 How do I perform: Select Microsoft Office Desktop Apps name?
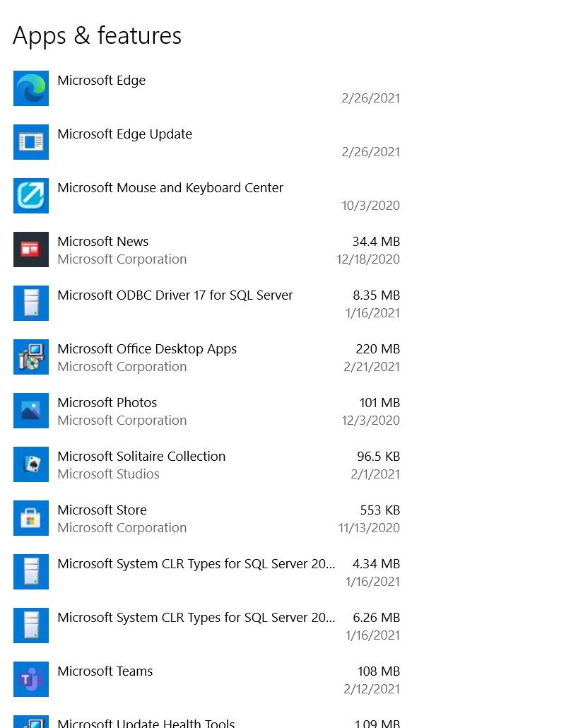(x=147, y=349)
